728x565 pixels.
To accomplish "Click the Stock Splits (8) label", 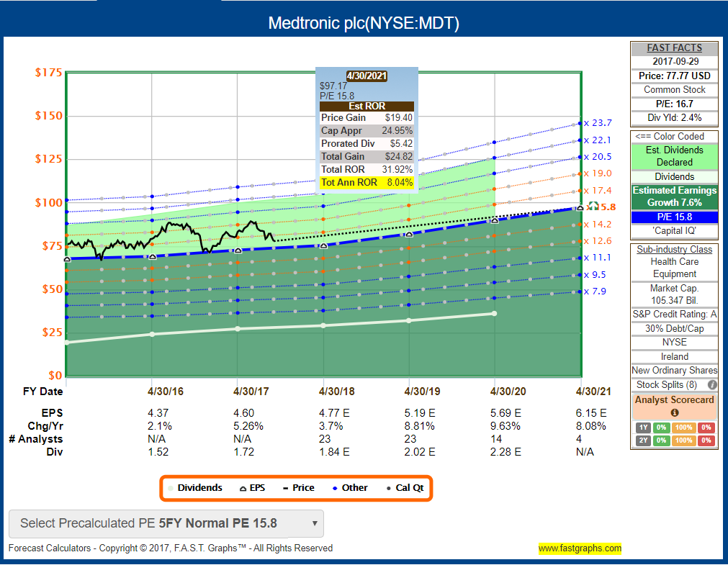I will pos(667,385).
